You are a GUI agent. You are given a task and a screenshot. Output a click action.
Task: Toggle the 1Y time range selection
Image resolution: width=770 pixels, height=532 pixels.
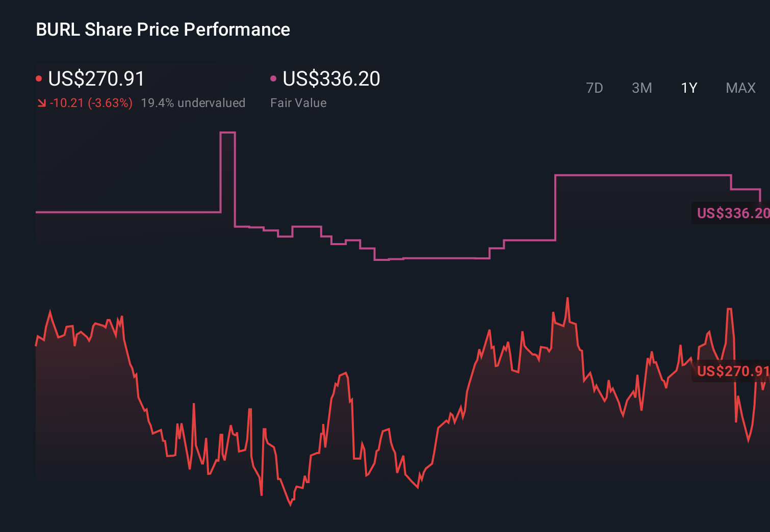pyautogui.click(x=688, y=88)
